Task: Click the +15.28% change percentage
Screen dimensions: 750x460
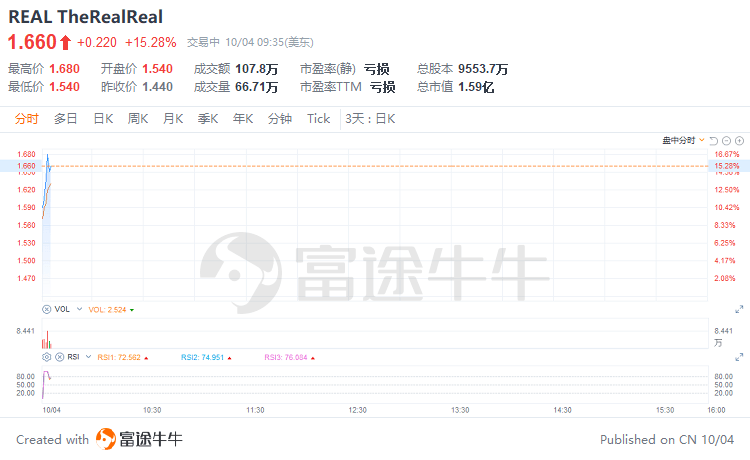Action: [151, 43]
